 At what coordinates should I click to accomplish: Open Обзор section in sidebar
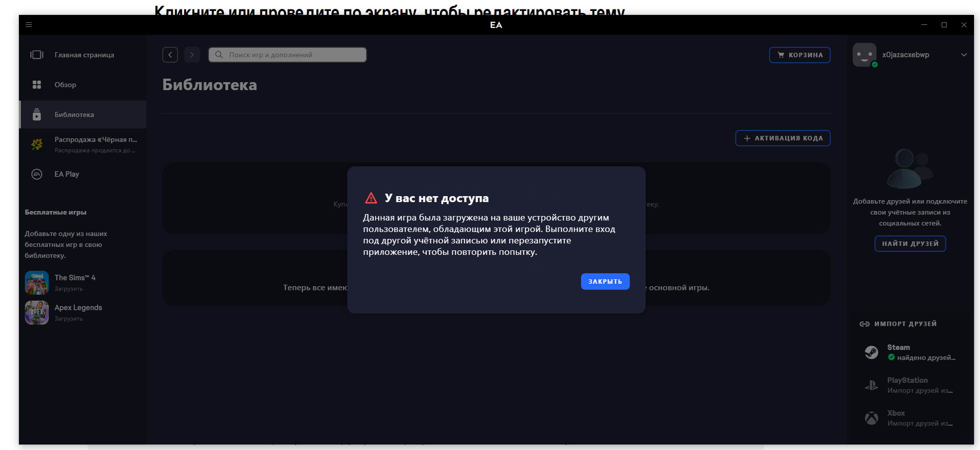(x=65, y=85)
